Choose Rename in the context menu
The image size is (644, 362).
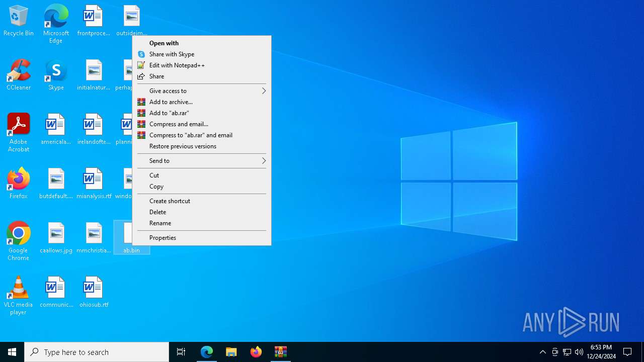click(201, 223)
